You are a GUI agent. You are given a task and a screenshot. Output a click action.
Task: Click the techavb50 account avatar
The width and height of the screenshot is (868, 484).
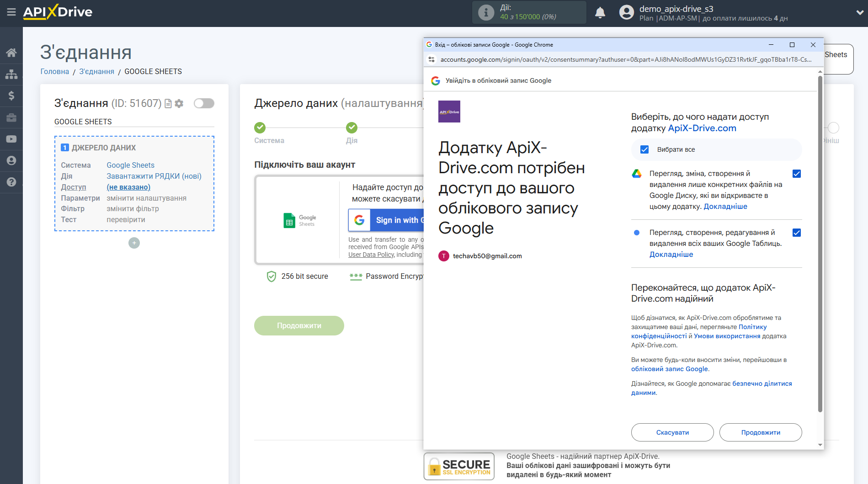point(444,256)
